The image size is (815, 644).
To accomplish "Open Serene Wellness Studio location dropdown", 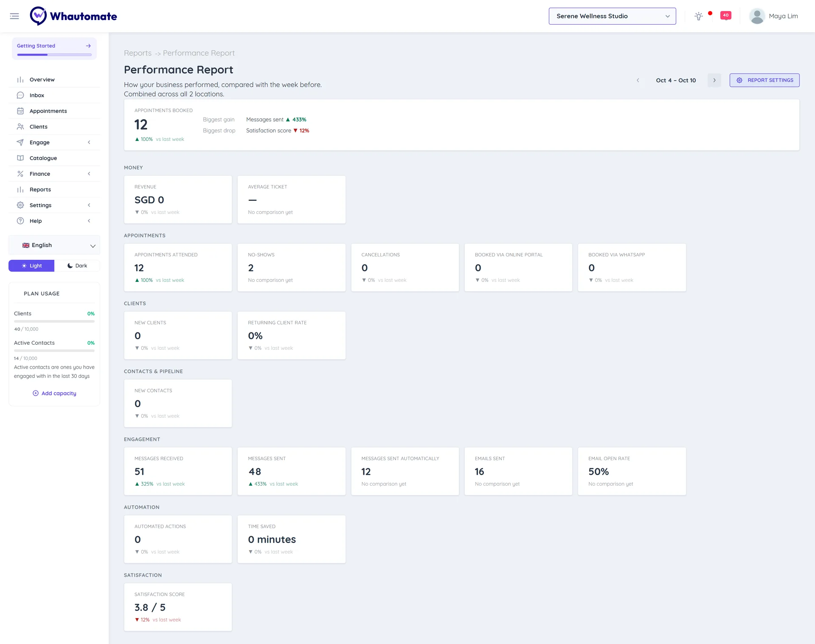I will [612, 16].
